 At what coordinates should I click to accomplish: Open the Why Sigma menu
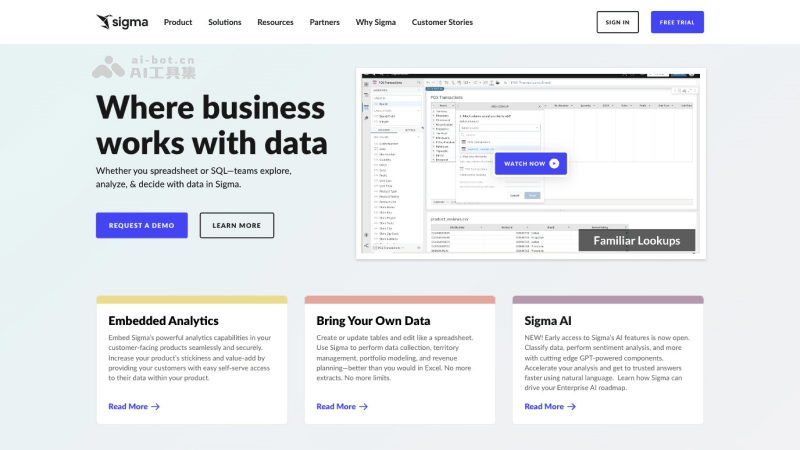(x=376, y=22)
